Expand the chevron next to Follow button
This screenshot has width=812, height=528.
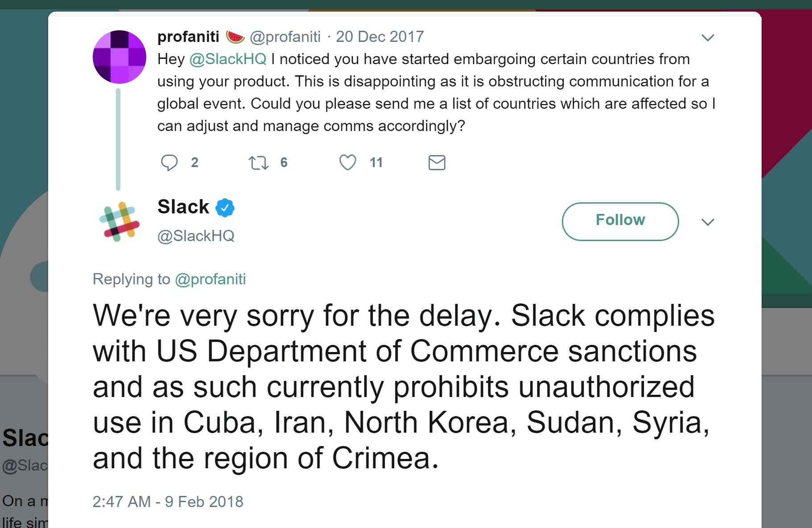point(708,222)
